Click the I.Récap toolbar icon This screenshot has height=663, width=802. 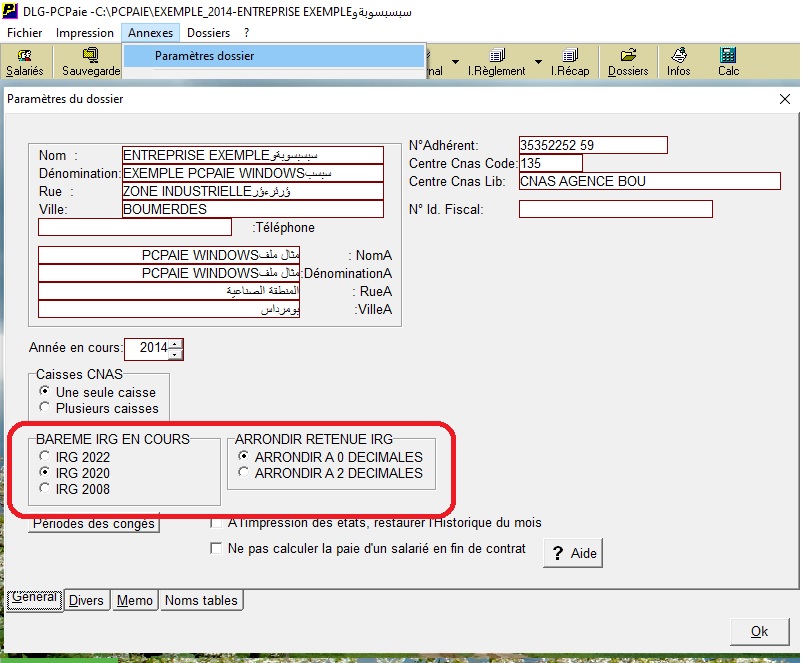(571, 62)
